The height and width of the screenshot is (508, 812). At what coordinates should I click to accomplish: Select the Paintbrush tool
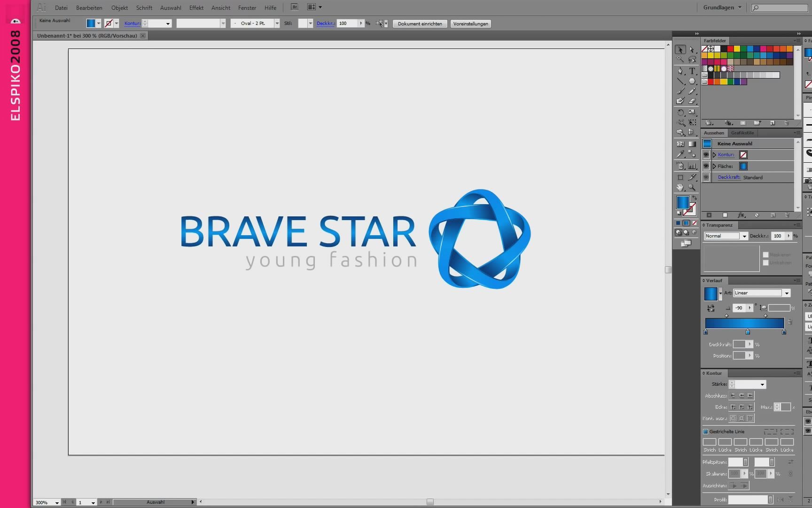click(680, 91)
